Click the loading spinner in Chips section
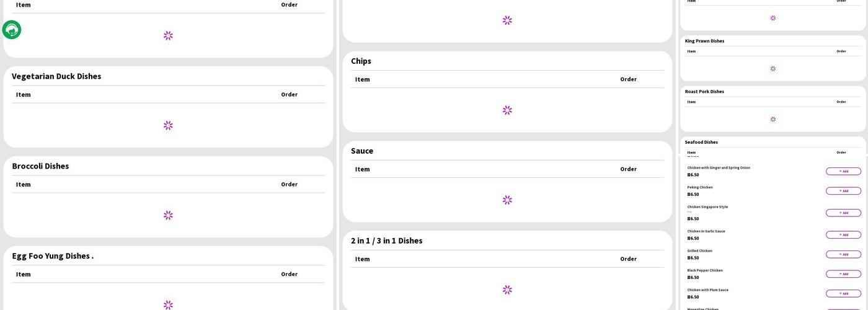This screenshot has width=868, height=310. pos(507,110)
